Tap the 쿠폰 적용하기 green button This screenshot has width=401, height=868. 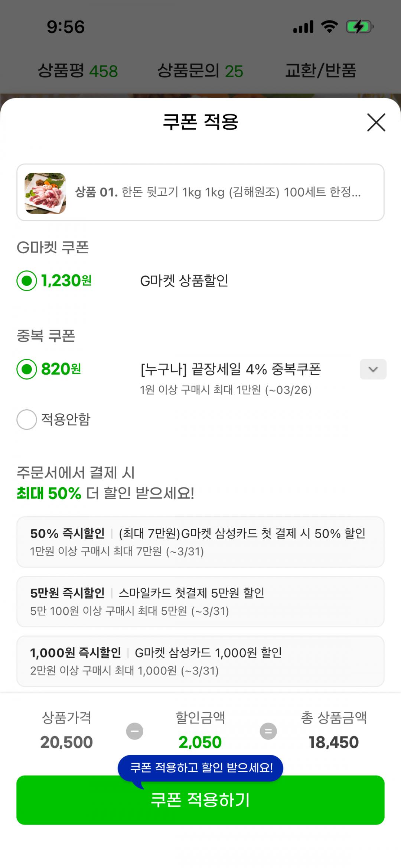coord(200,800)
